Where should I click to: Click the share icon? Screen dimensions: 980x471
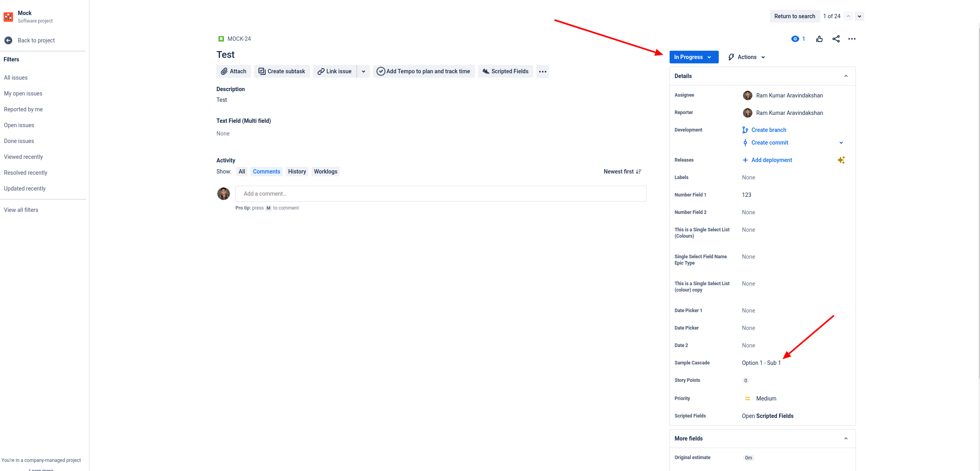(x=836, y=39)
